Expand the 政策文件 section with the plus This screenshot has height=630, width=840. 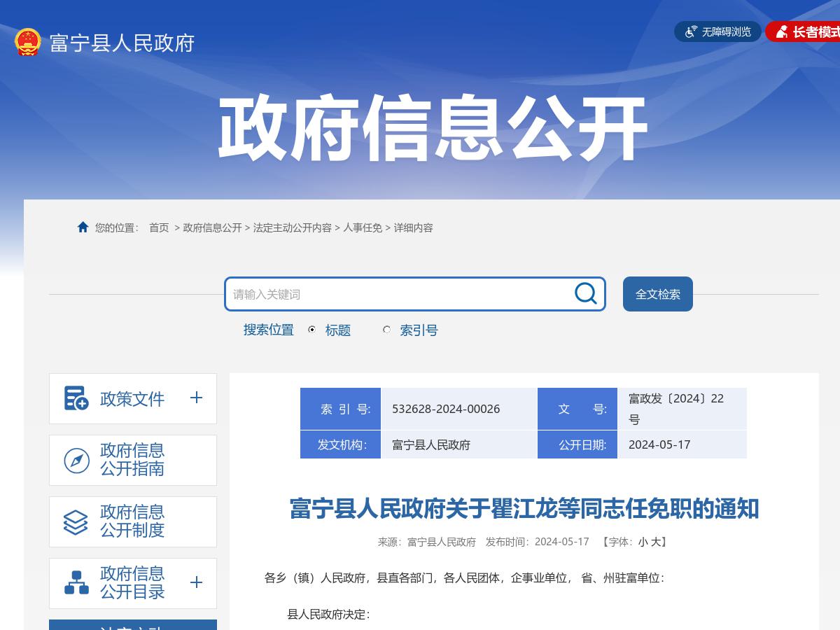[197, 398]
